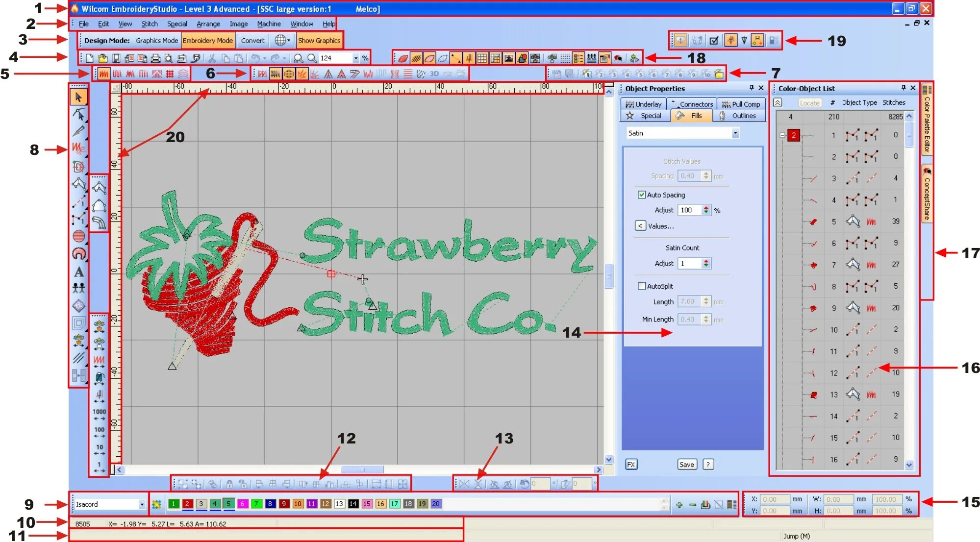The width and height of the screenshot is (980, 542).
Task: Select blue color swatch 8
Action: (x=270, y=504)
